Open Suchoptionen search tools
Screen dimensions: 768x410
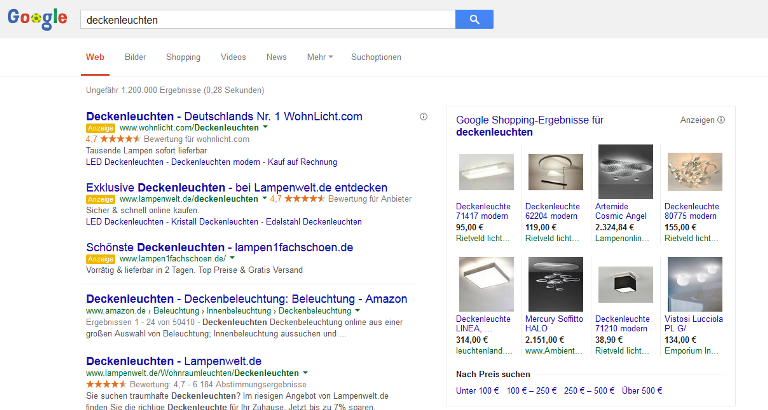pyautogui.click(x=376, y=57)
